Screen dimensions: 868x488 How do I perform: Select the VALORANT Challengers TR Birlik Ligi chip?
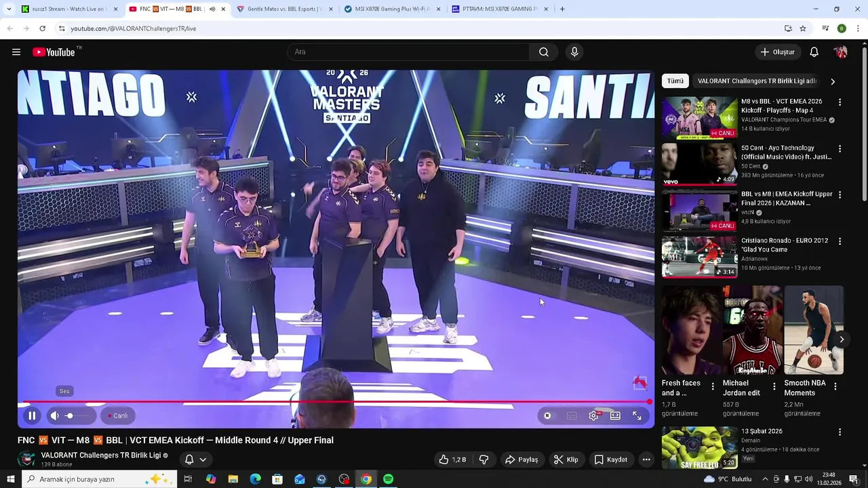pos(757,81)
